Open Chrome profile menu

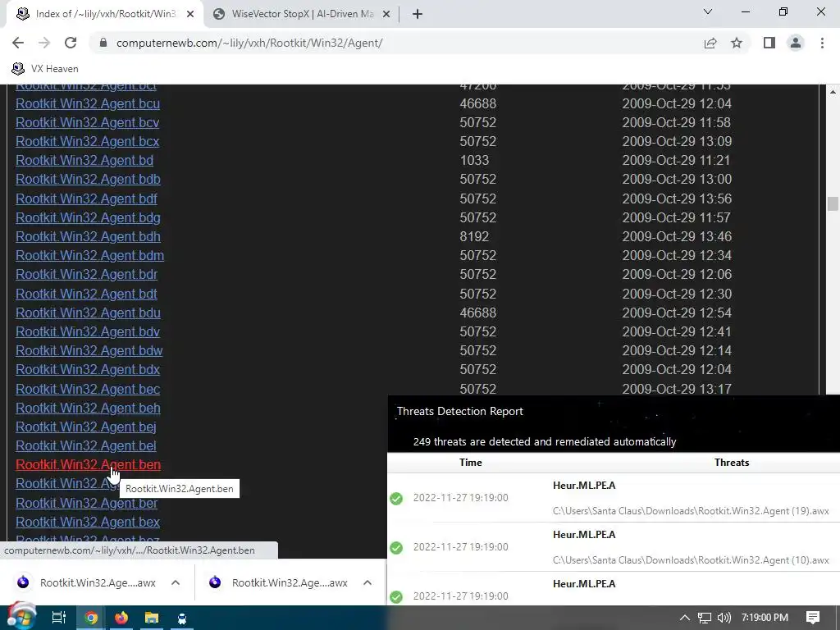coord(796,43)
